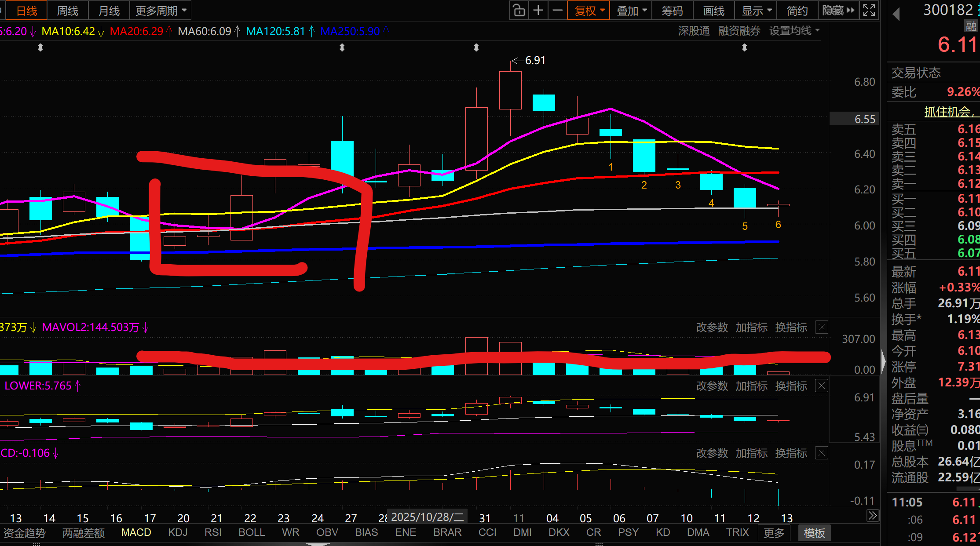Open the 复权 dropdown
This screenshot has height=546, width=980.
pos(589,11)
